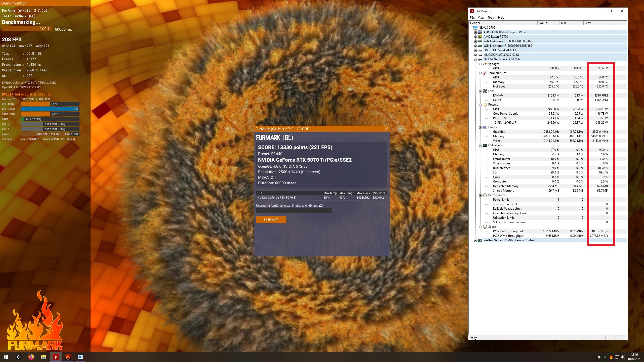The width and height of the screenshot is (644, 362).
Task: Click the Username input field
Action: pos(294,211)
